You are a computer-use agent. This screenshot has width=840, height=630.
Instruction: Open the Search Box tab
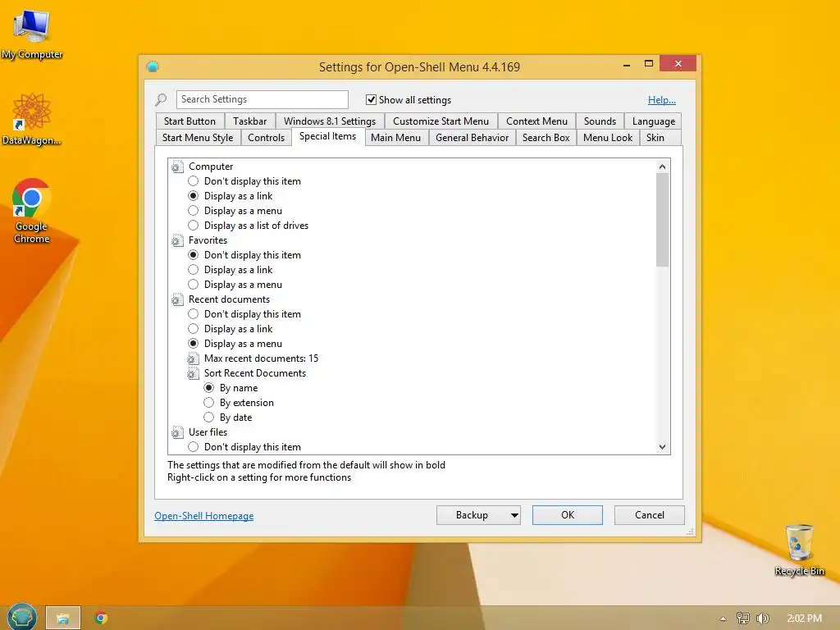click(546, 138)
